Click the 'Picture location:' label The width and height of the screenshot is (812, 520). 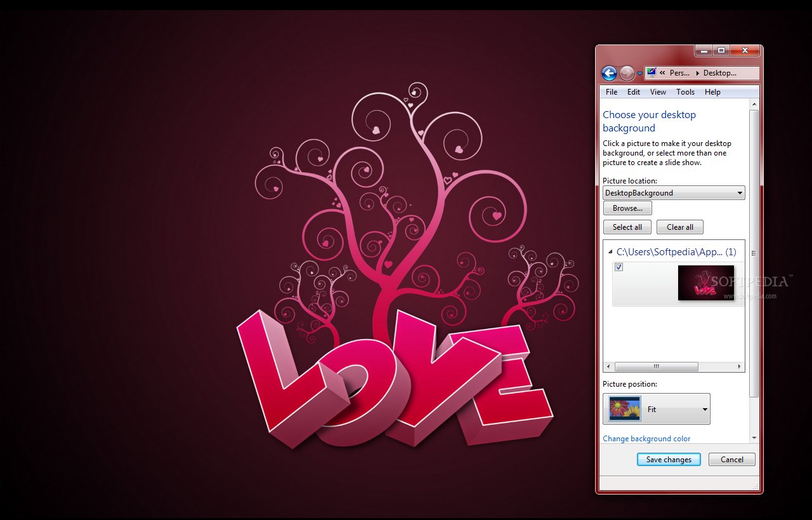[630, 181]
